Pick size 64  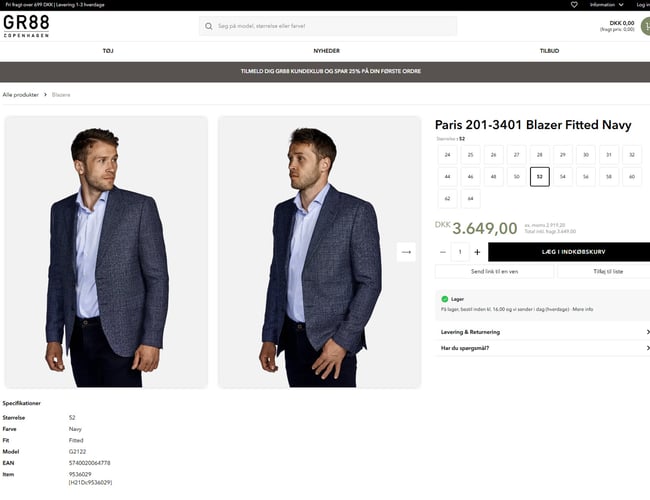[471, 199]
